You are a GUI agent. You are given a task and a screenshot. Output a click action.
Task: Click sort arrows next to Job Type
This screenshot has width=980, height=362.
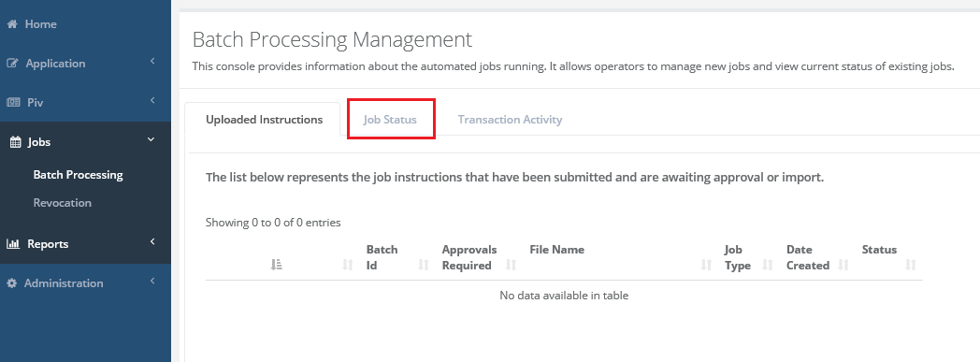(x=768, y=265)
